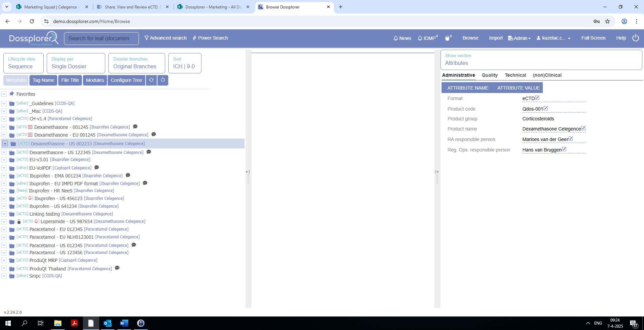Open Word from the taskbar
This screenshot has height=330, width=644.
(124, 323)
